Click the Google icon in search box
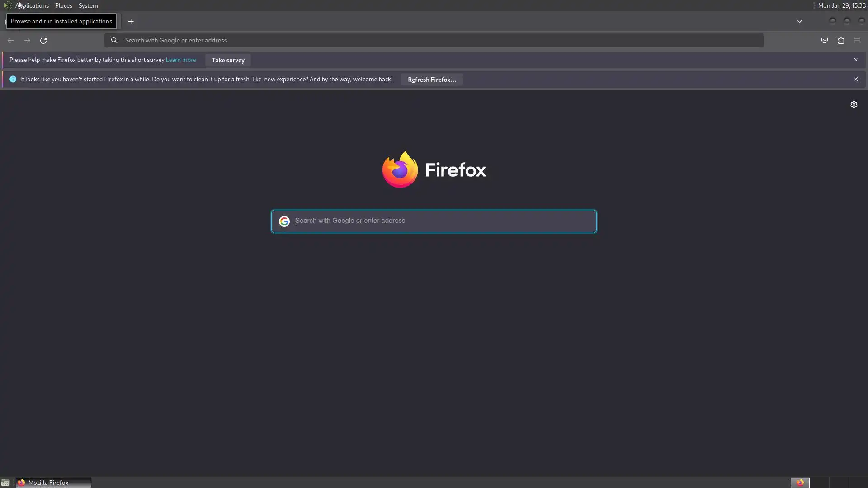Image resolution: width=868 pixels, height=488 pixels. point(284,221)
